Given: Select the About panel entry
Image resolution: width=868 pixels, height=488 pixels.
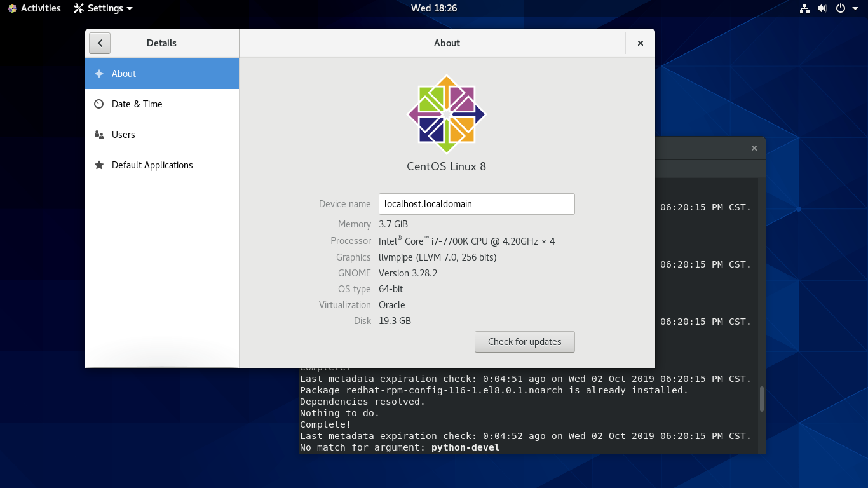Looking at the screenshot, I should pyautogui.click(x=162, y=74).
